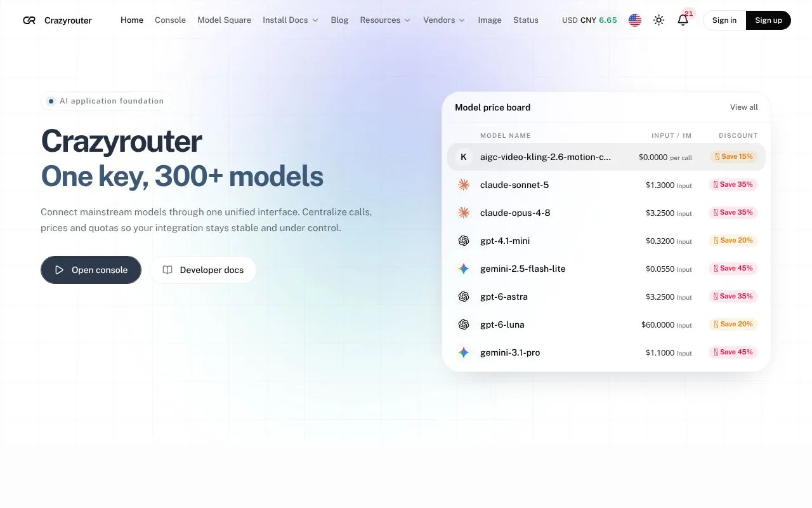
Task: Toggle the light/dark theme sun icon
Action: tap(659, 20)
